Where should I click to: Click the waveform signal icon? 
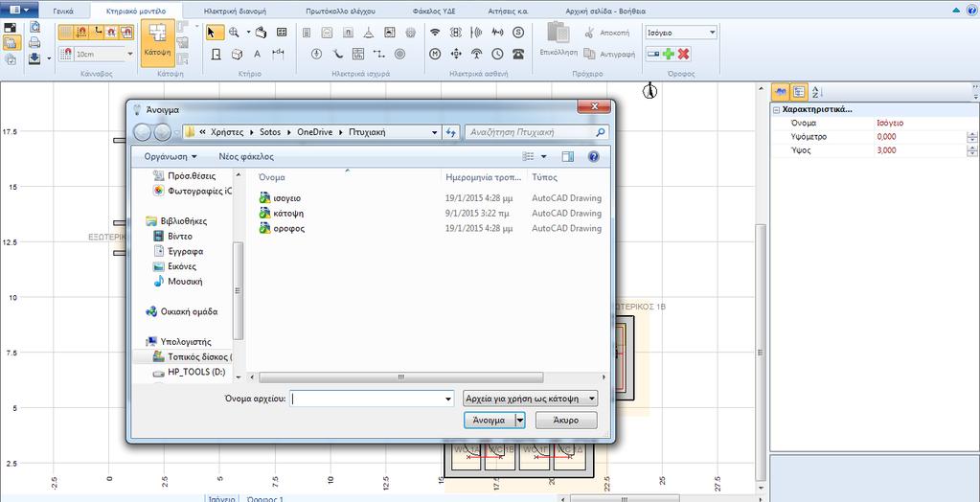(497, 33)
